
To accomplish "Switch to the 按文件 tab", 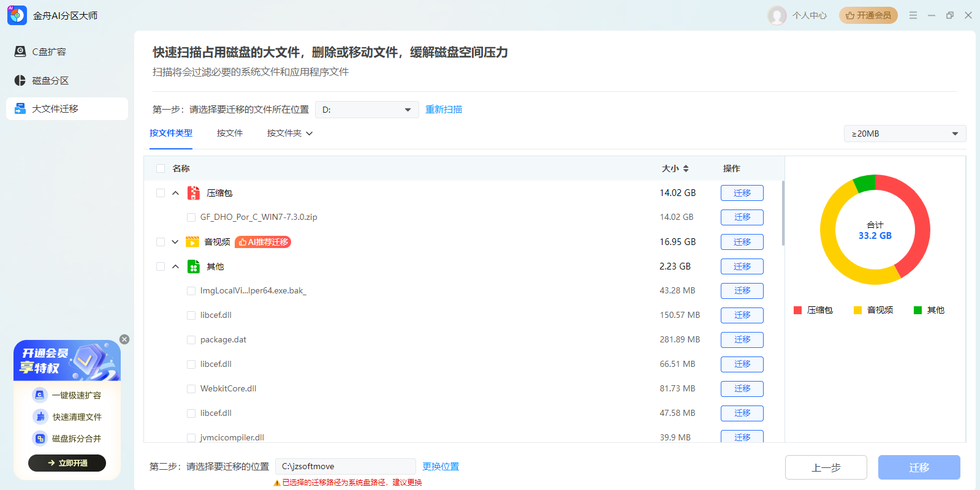I will 230,133.
